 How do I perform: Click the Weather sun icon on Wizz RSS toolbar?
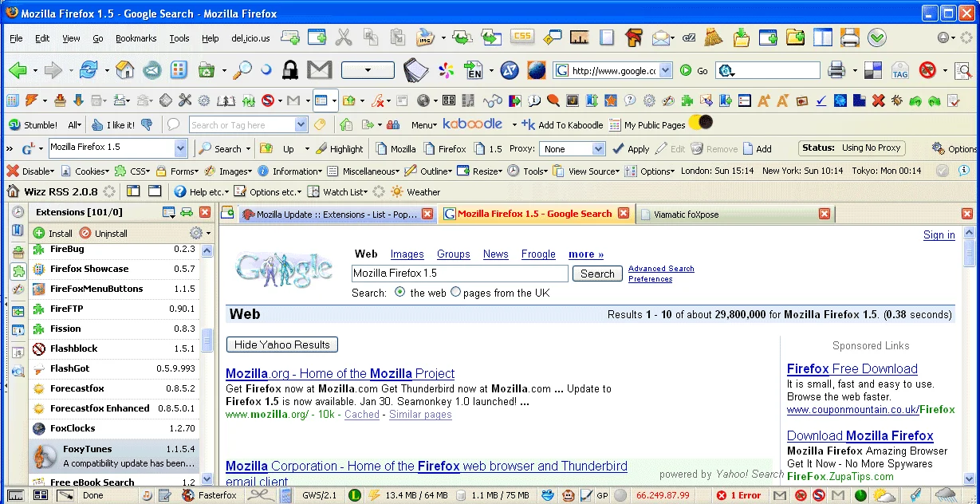click(x=397, y=191)
